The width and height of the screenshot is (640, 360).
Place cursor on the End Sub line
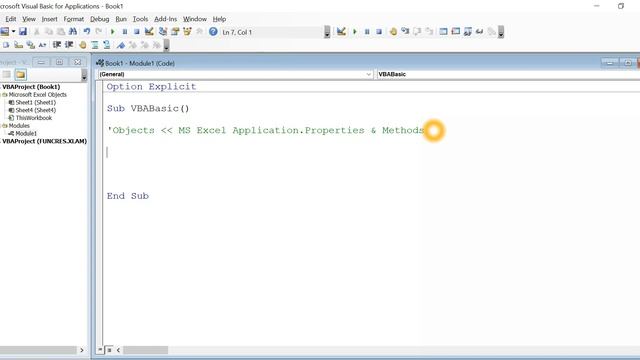tap(128, 196)
